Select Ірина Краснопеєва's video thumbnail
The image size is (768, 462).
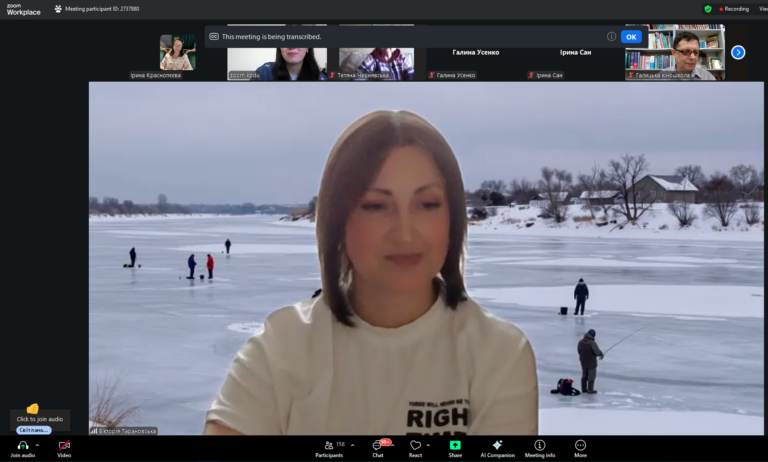click(177, 52)
